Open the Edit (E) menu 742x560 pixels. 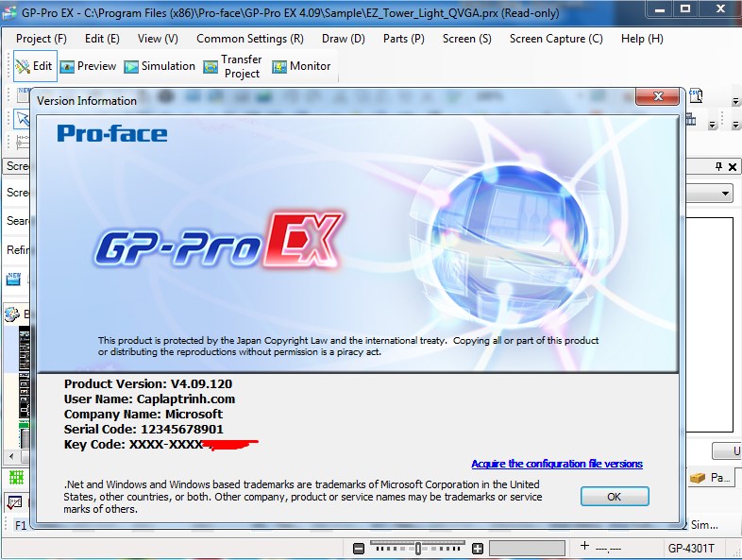tap(102, 39)
